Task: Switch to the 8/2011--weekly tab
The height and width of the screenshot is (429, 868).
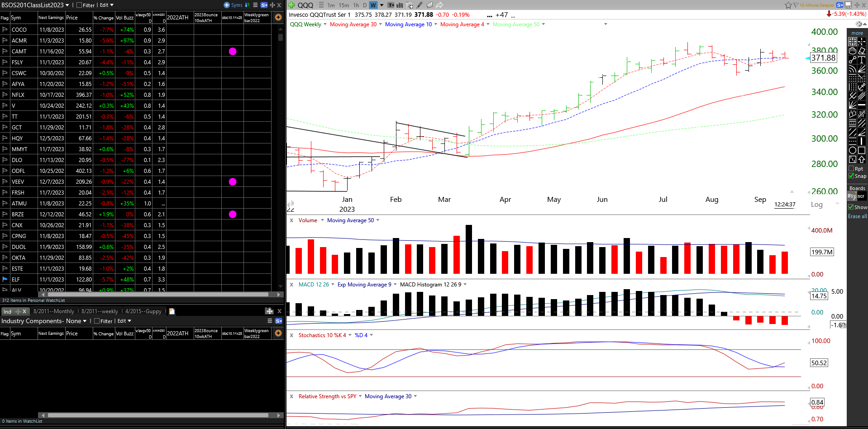Action: [100, 311]
